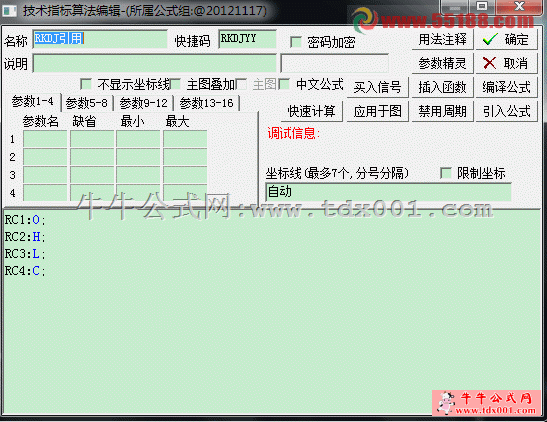Click the window title bar app icon

9,11
